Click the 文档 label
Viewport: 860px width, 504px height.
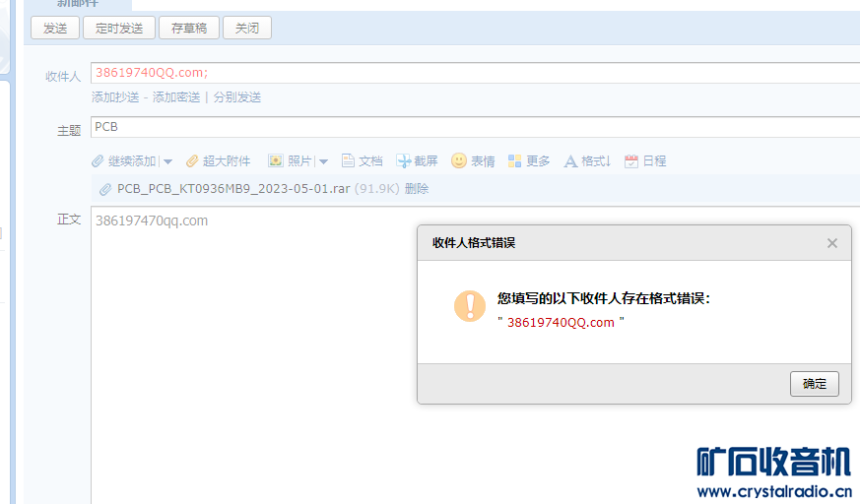tap(370, 161)
